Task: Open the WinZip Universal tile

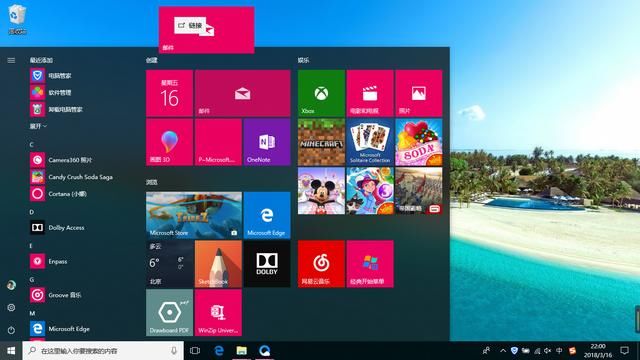Action: click(218, 313)
